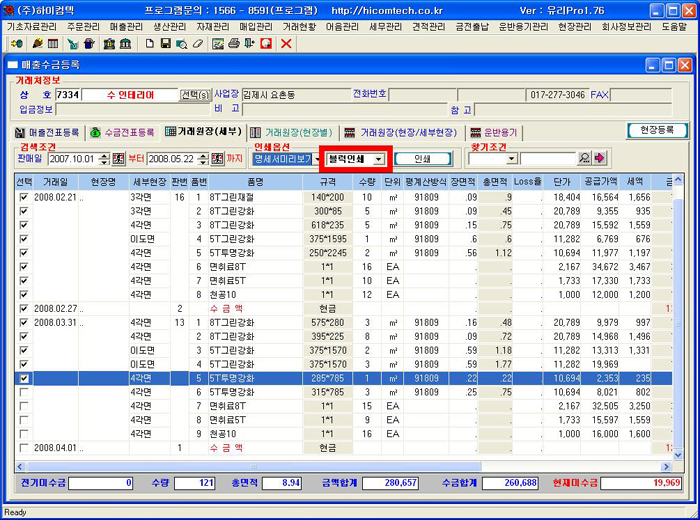Click the vertical scrollbar down arrow
Image resolution: width=700 pixels, height=520 pixels.
[678, 455]
